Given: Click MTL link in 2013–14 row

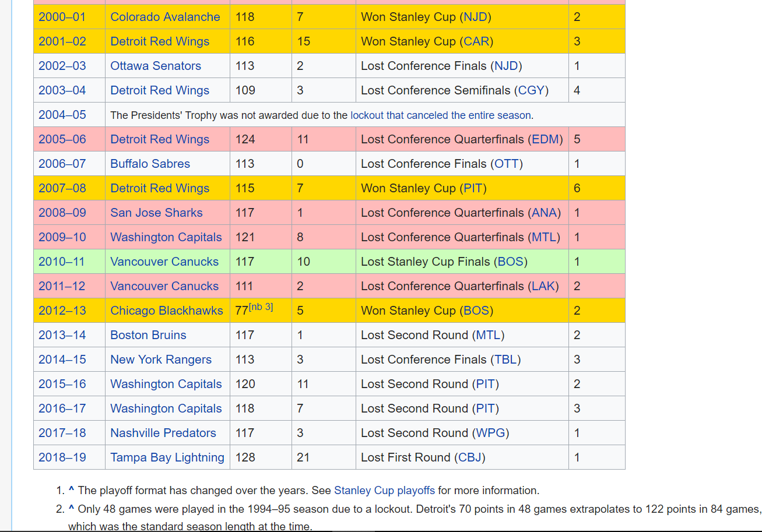Looking at the screenshot, I should [x=488, y=335].
